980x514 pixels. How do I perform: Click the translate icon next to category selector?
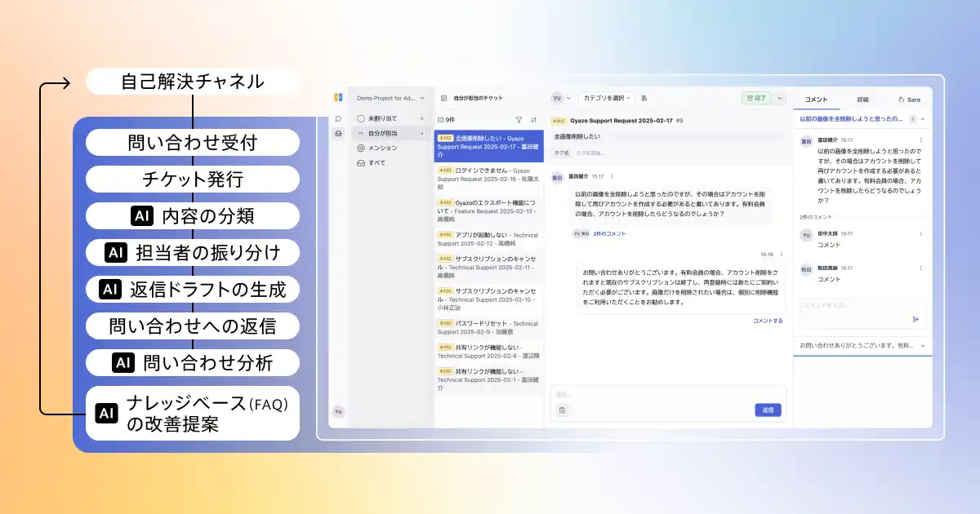pos(644,98)
